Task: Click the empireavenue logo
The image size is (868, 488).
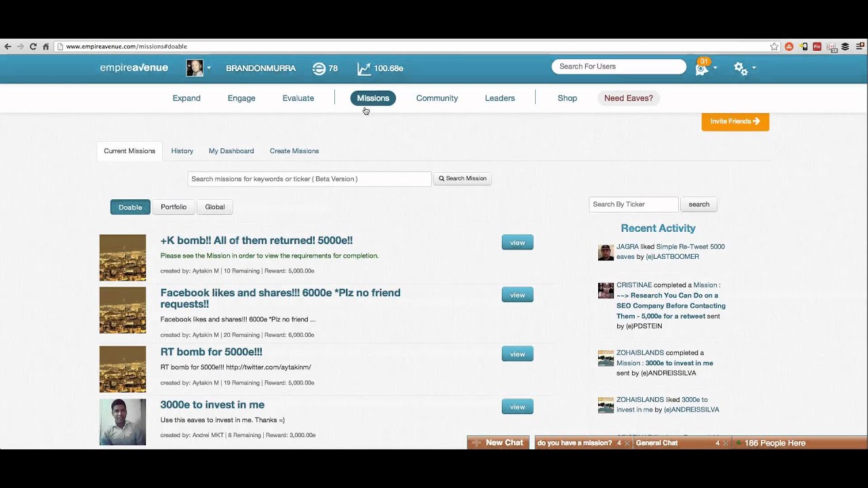Action: [134, 68]
